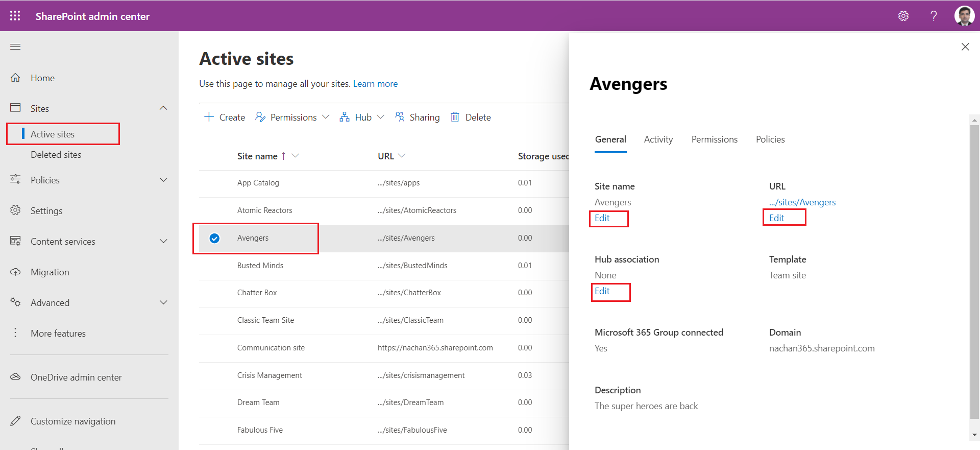
Task: Click Edit under Hub association
Action: pyautogui.click(x=602, y=291)
